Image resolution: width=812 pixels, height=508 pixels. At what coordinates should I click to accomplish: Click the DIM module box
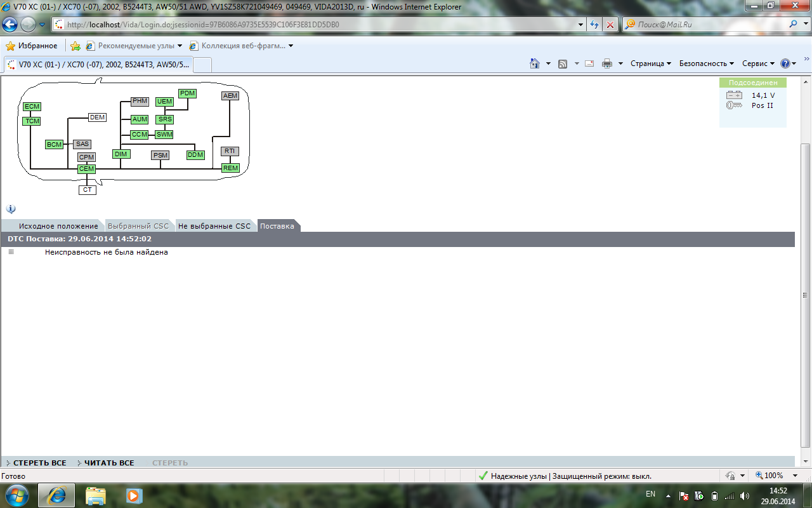(121, 154)
